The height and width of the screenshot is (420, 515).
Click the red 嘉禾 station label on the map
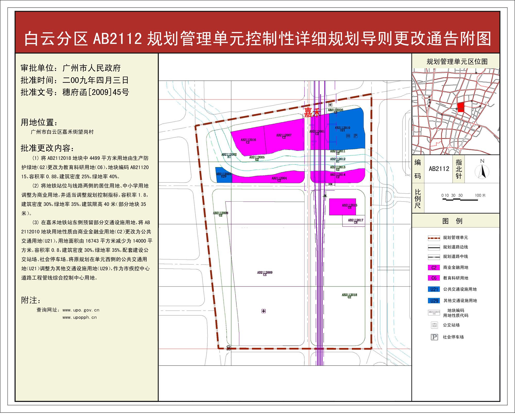tap(312, 112)
